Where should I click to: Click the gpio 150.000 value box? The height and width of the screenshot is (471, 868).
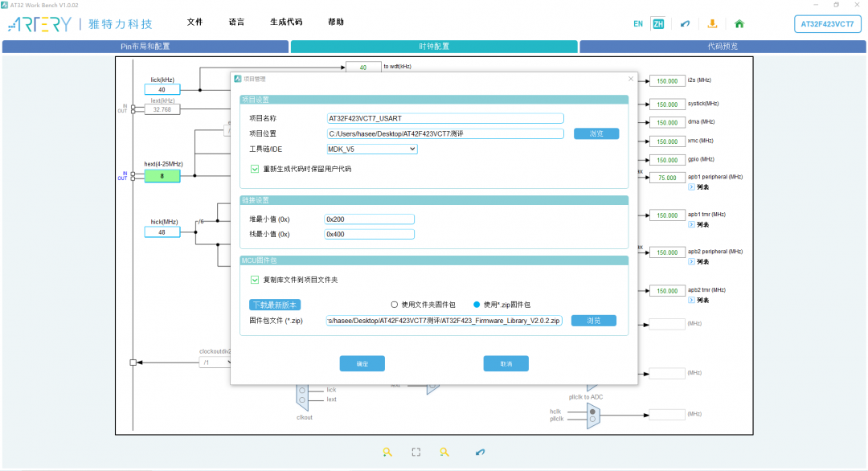(667, 160)
